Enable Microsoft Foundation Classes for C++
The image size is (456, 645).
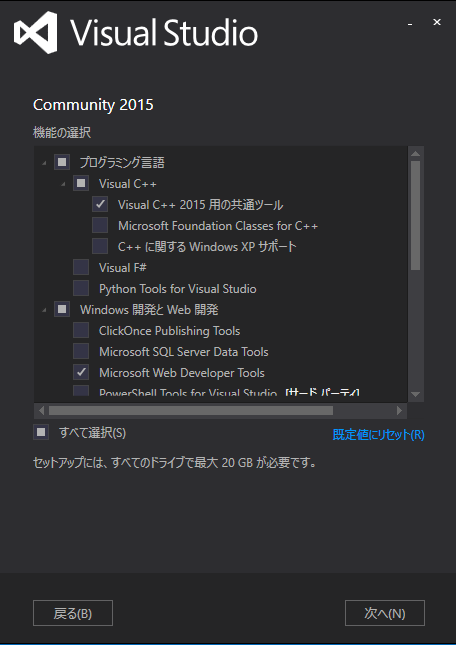[100, 225]
